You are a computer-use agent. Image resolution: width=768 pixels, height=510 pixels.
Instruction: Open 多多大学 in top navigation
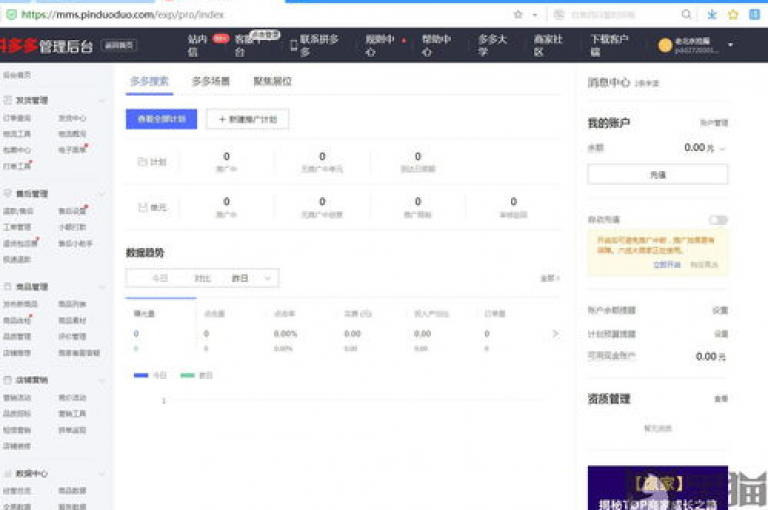coord(492,45)
